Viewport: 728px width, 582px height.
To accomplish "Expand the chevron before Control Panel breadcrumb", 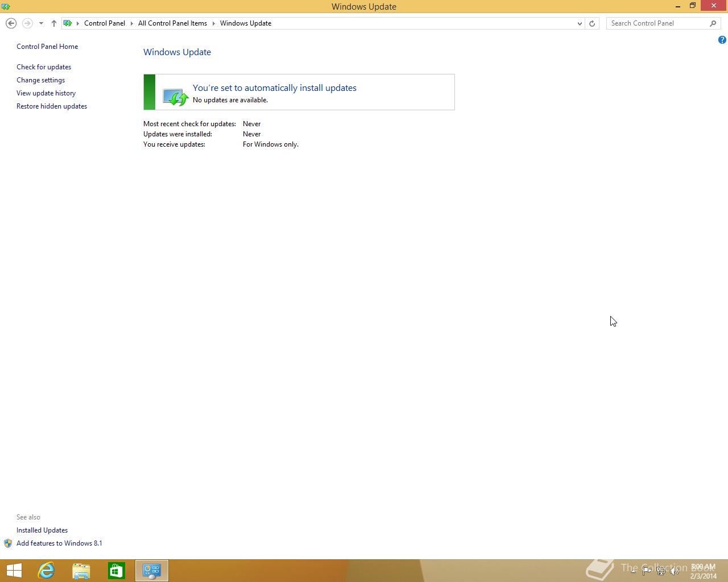I will point(78,23).
